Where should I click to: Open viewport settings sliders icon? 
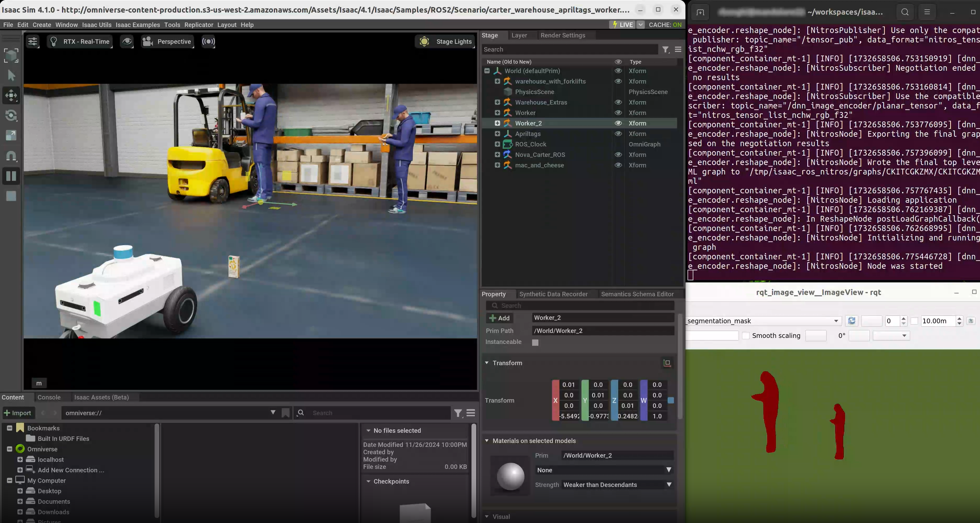33,41
